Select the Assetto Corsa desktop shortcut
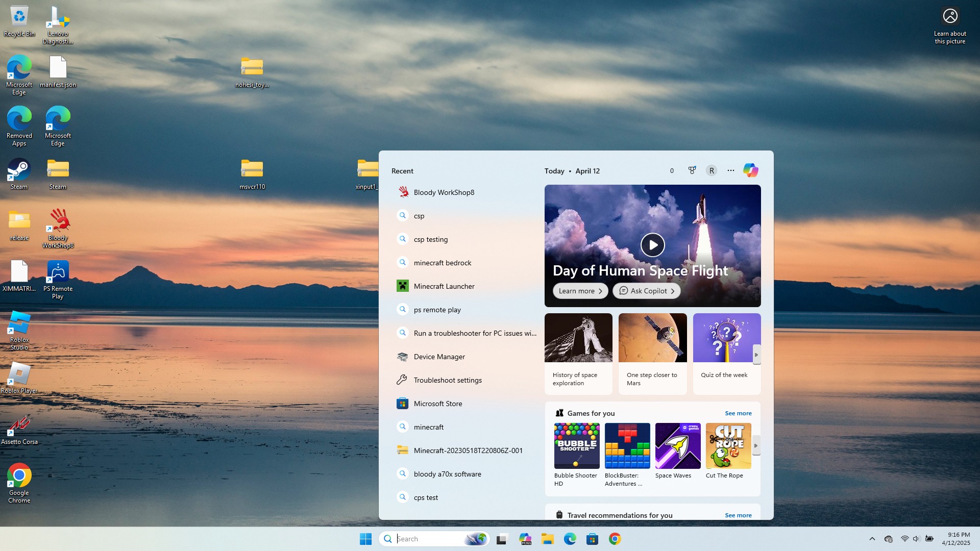Screen dimensions: 980x551 pos(19,429)
